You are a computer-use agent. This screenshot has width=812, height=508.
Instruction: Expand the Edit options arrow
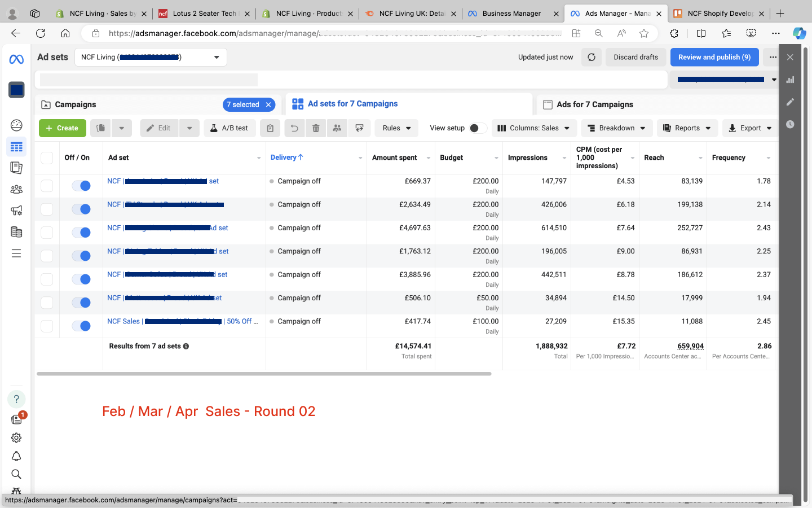pos(189,128)
